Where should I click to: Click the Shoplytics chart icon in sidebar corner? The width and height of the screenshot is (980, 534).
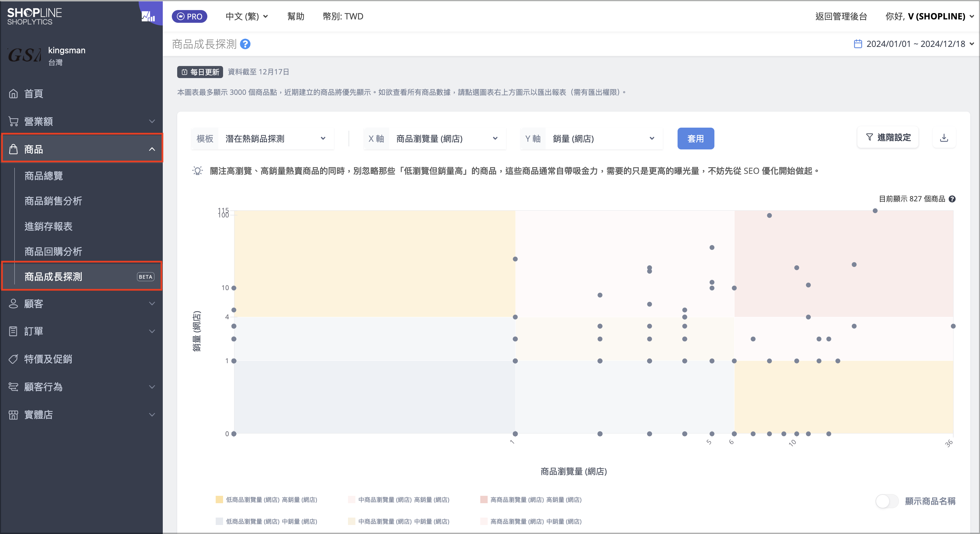(149, 16)
